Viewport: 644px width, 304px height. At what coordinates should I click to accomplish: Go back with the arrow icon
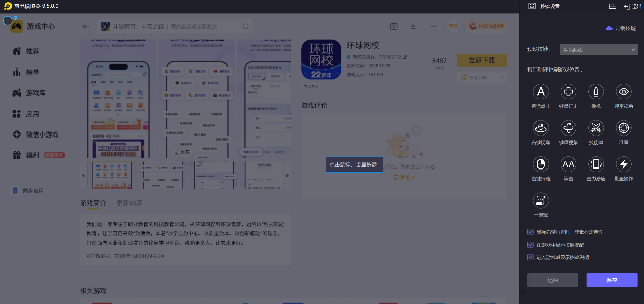(86, 26)
